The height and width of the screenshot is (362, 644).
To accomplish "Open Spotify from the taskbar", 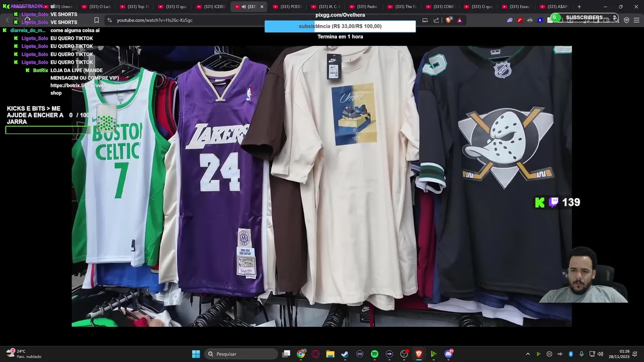I will 374,354.
